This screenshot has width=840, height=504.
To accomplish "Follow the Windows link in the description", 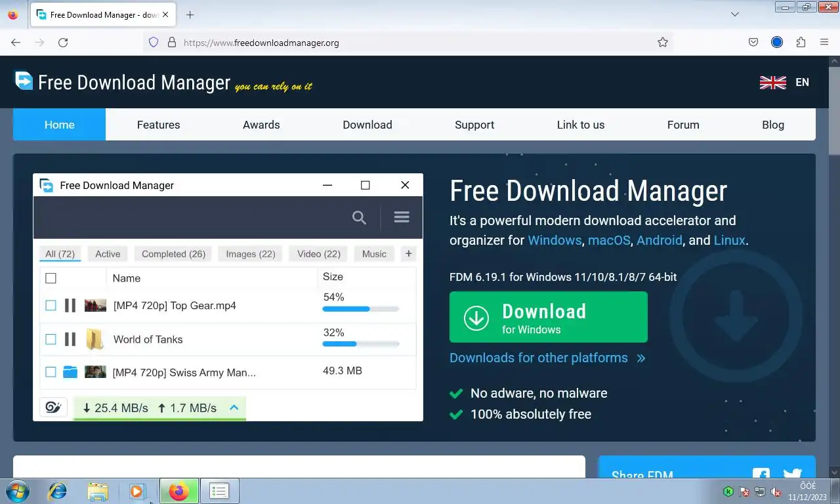I will (555, 240).
